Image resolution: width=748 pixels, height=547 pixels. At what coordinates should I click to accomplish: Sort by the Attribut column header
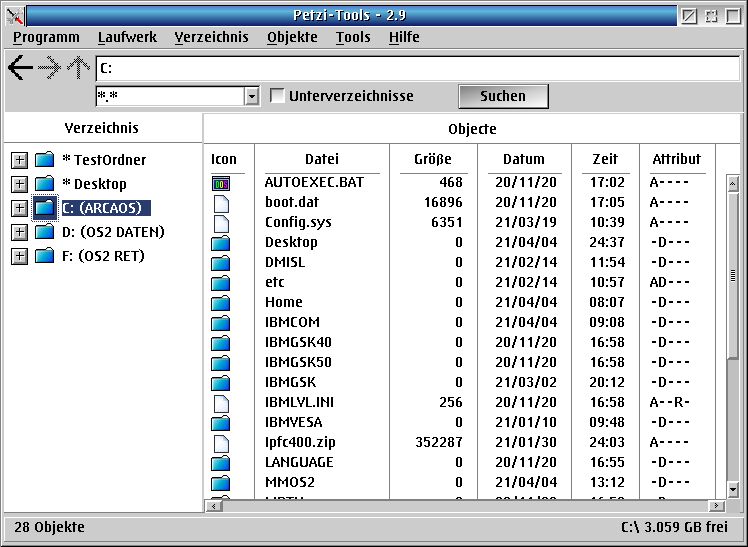(x=677, y=159)
